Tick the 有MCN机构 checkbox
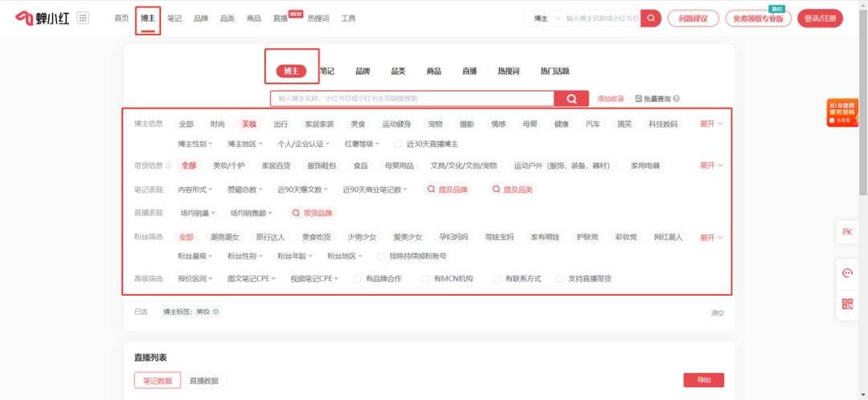This screenshot has width=868, height=400. point(425,279)
